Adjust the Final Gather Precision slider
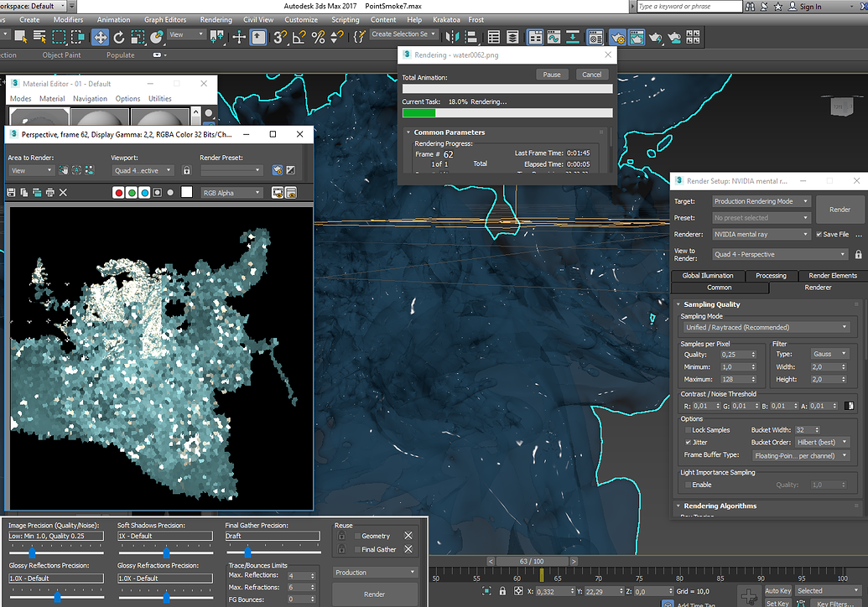 pos(247,553)
